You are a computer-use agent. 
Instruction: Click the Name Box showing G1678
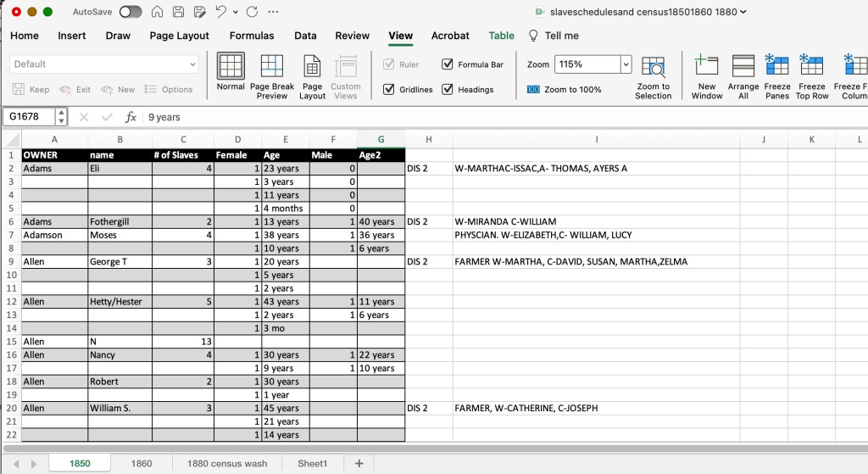pyautogui.click(x=30, y=117)
